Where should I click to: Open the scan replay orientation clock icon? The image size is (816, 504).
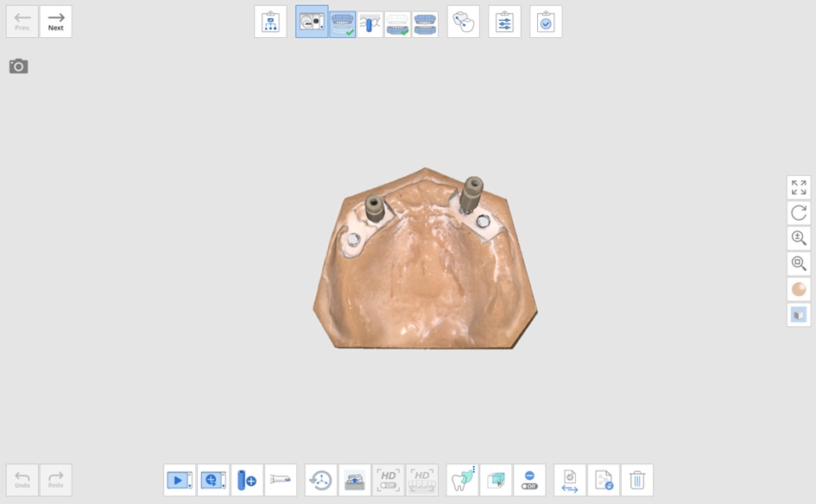click(321, 480)
